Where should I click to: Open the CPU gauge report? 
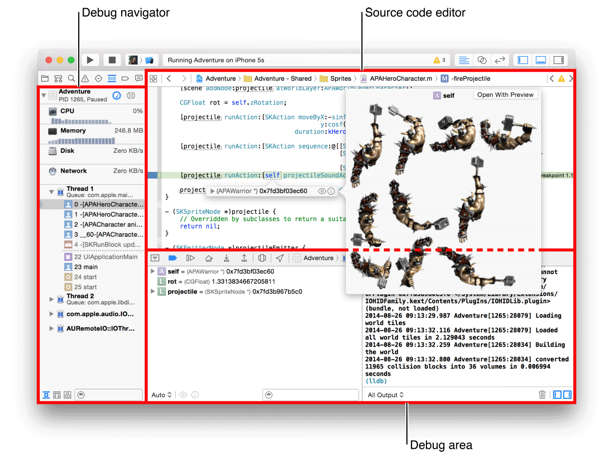tap(92, 115)
